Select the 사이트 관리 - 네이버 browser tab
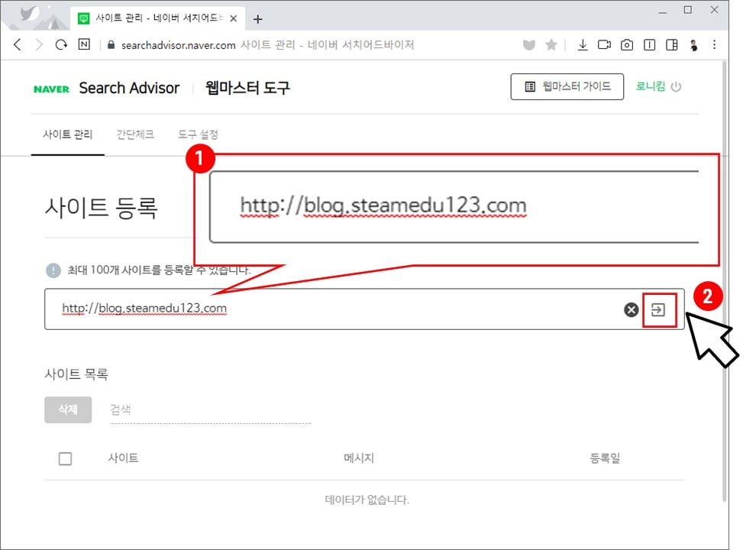 click(157, 18)
